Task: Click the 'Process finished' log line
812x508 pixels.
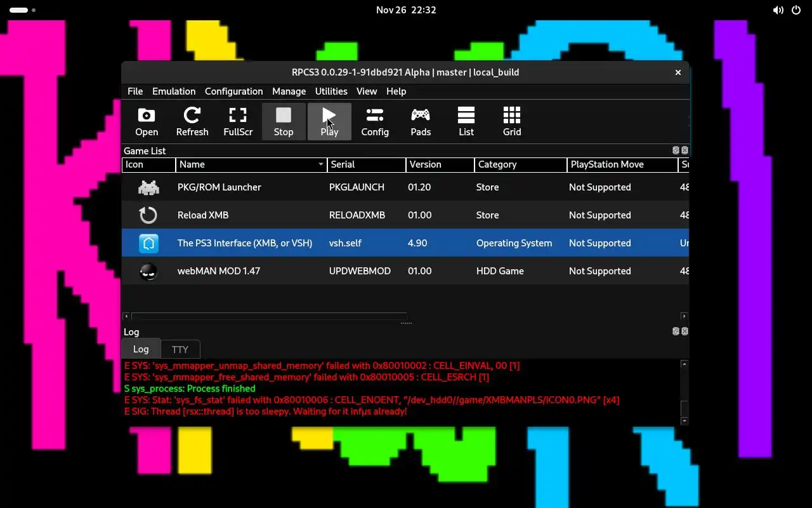Action: pos(190,389)
